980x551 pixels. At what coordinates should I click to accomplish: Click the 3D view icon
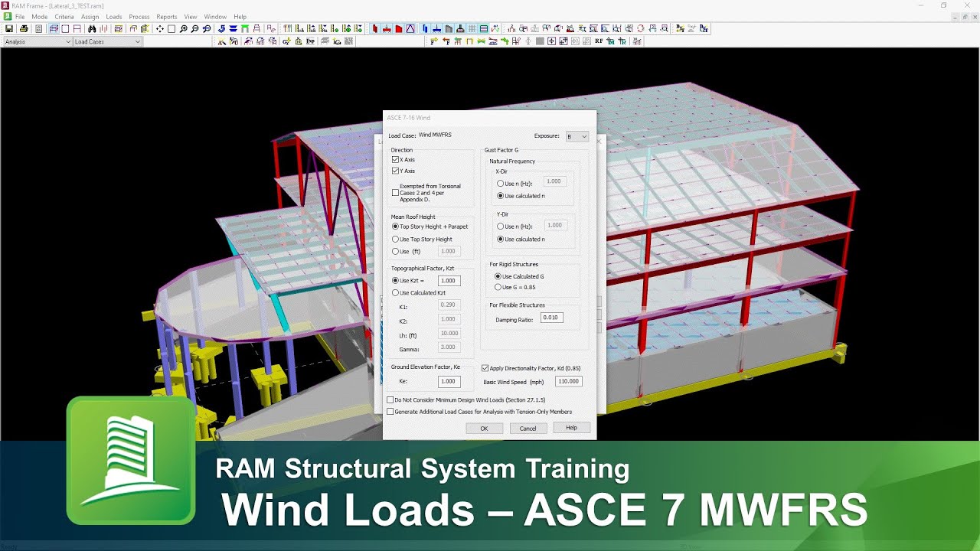pos(54,29)
